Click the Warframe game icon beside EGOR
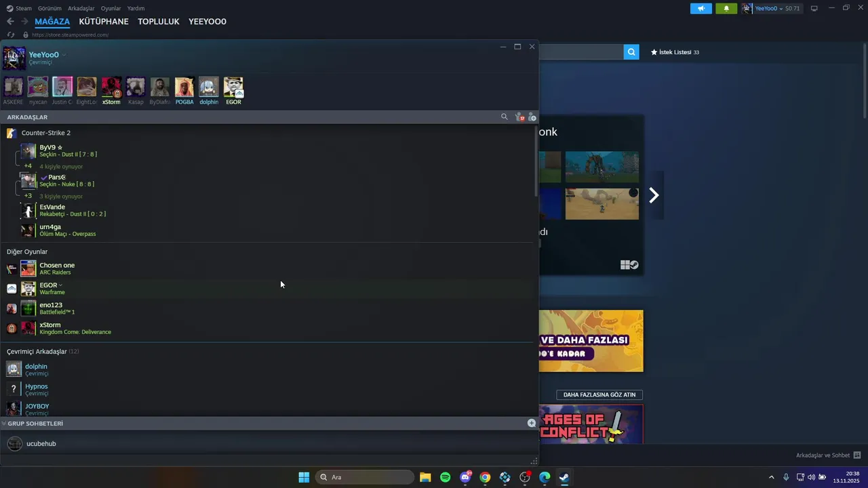The width and height of the screenshot is (868, 488). coord(12,289)
